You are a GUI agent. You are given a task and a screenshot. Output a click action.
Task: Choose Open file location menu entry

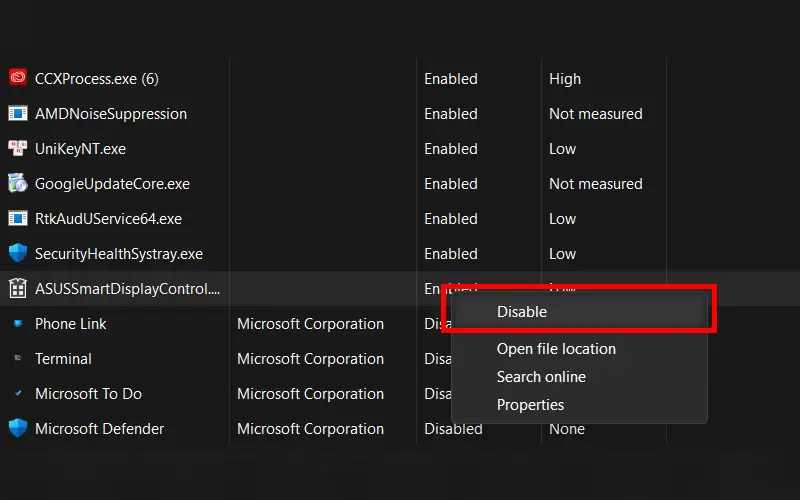pyautogui.click(x=556, y=349)
